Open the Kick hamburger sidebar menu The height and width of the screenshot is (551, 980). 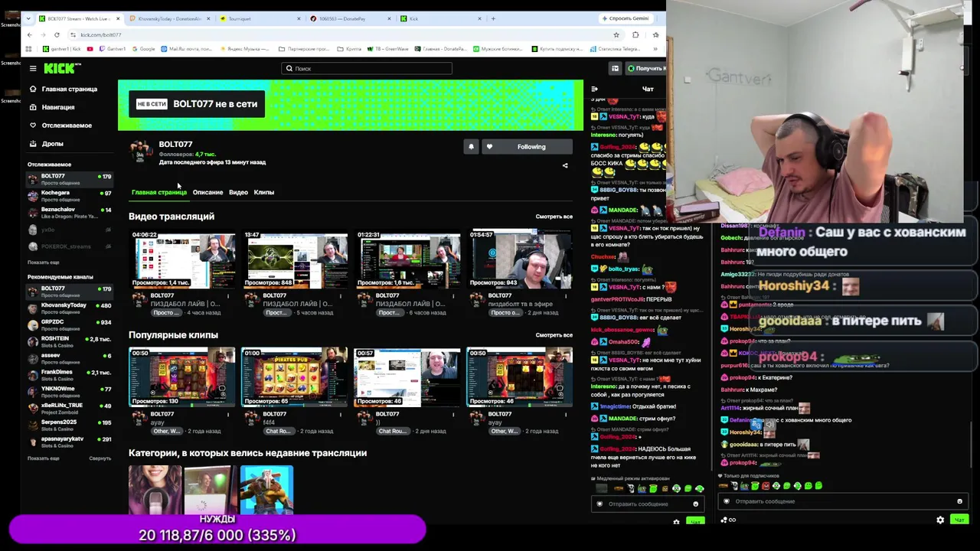point(33,68)
